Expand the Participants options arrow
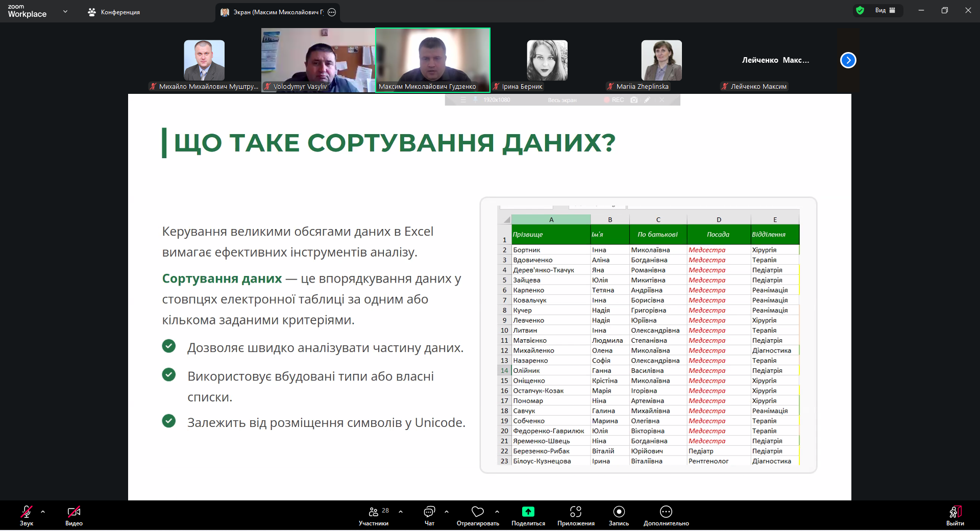 (x=401, y=511)
